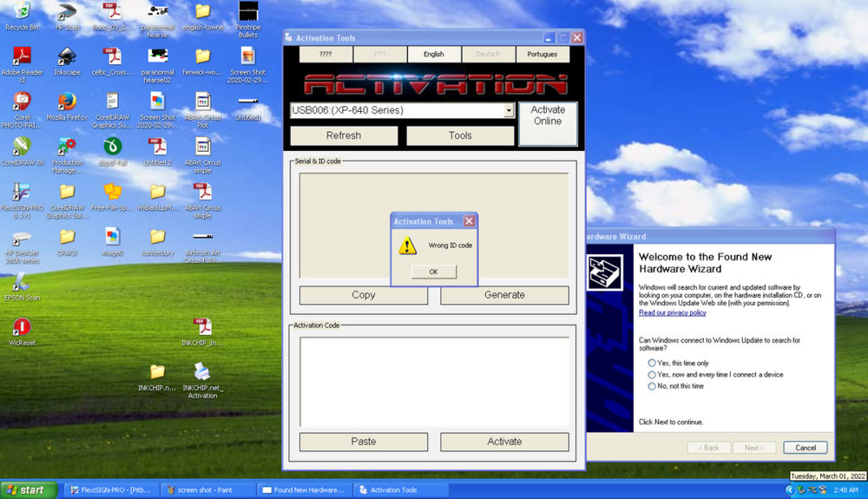Image resolution: width=868 pixels, height=499 pixels.
Task: Click the Activate button
Action: point(504,442)
